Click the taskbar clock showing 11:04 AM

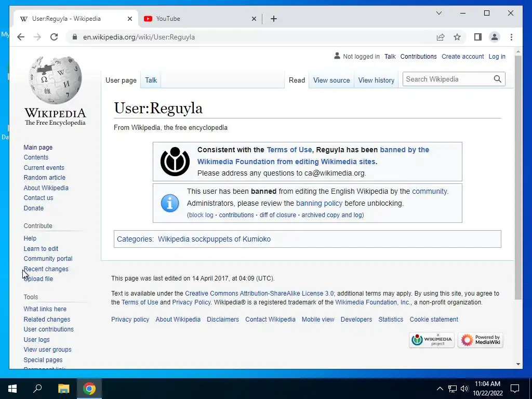pos(487,389)
